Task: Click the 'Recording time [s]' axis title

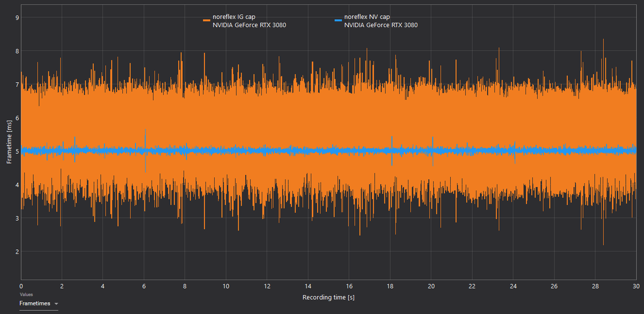Action: pos(328,297)
